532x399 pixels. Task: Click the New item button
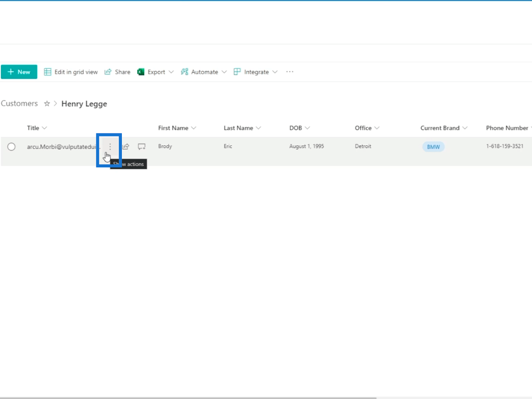[19, 72]
